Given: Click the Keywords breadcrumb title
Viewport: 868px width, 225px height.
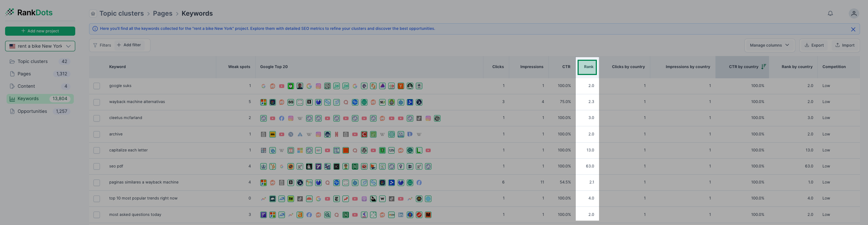Looking at the screenshot, I should [197, 13].
